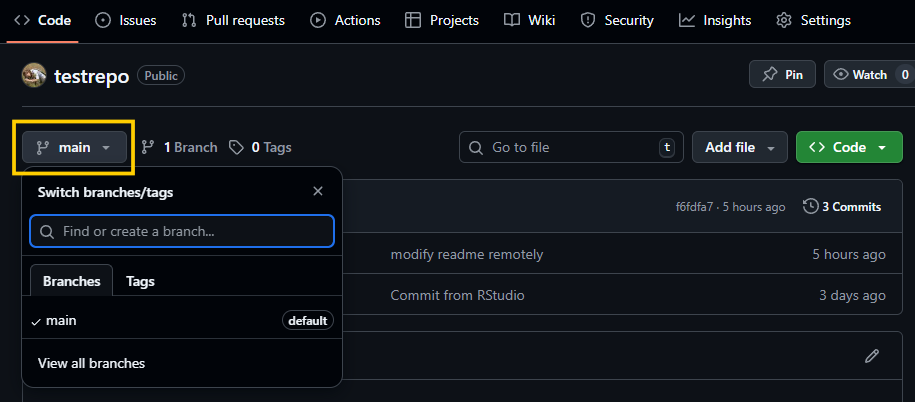
Task: Select the checked main branch entry
Action: click(61, 321)
